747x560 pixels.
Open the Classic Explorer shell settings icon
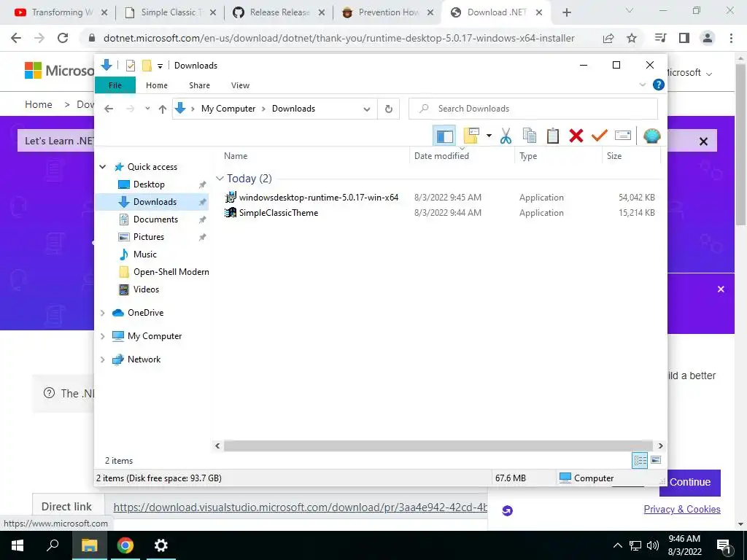click(x=651, y=136)
